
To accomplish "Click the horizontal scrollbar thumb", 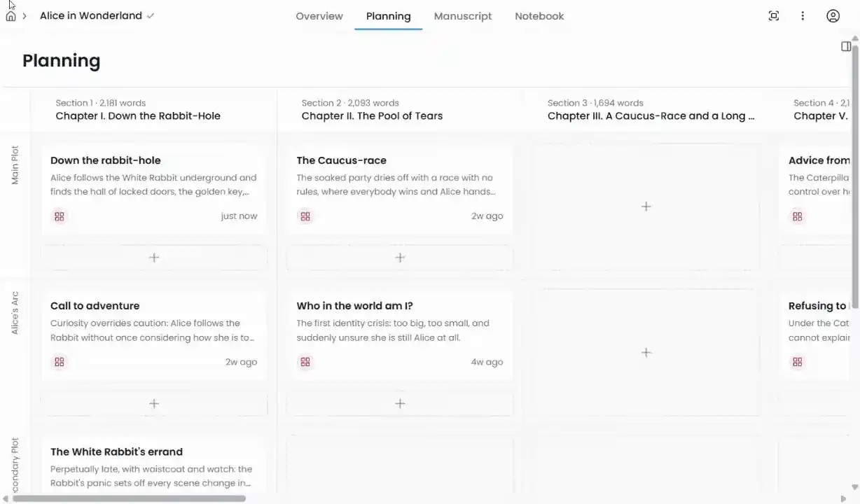I will click(x=130, y=498).
